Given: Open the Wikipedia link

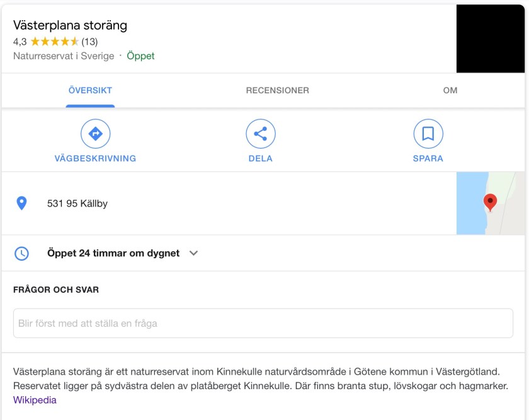Looking at the screenshot, I should tap(35, 400).
